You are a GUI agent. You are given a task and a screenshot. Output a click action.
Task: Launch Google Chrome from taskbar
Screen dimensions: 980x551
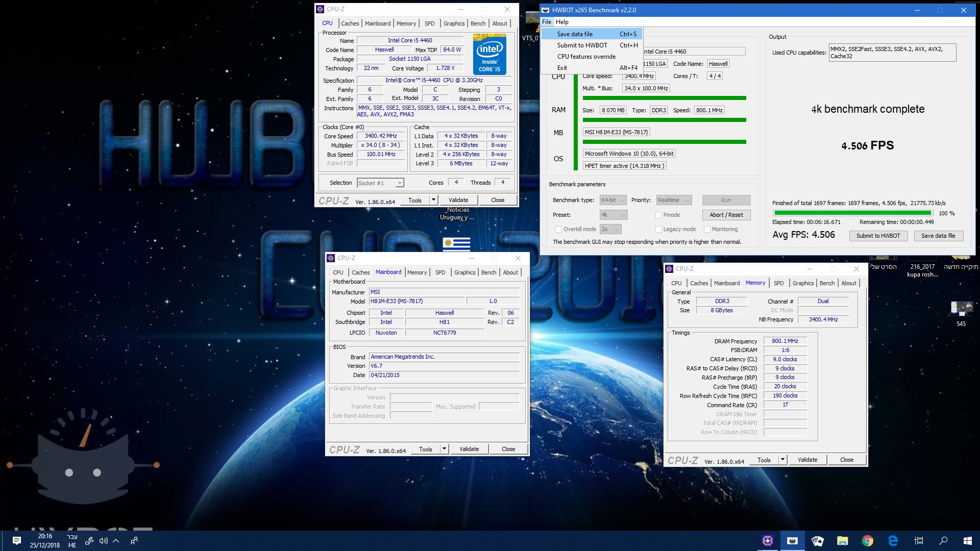coord(868,541)
